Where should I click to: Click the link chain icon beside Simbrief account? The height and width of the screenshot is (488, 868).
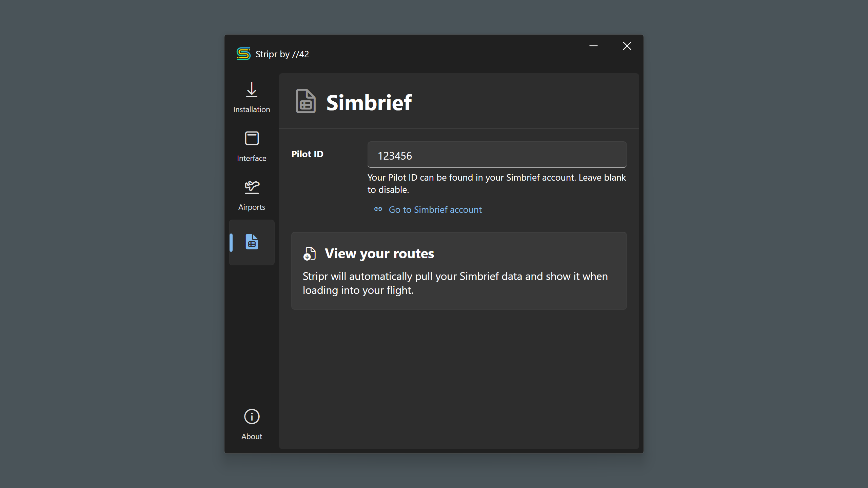378,209
